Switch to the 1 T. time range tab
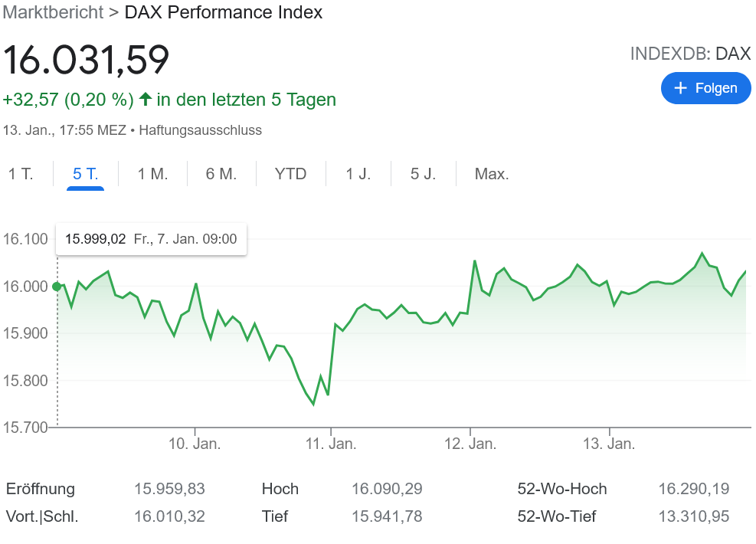 pyautogui.click(x=21, y=174)
